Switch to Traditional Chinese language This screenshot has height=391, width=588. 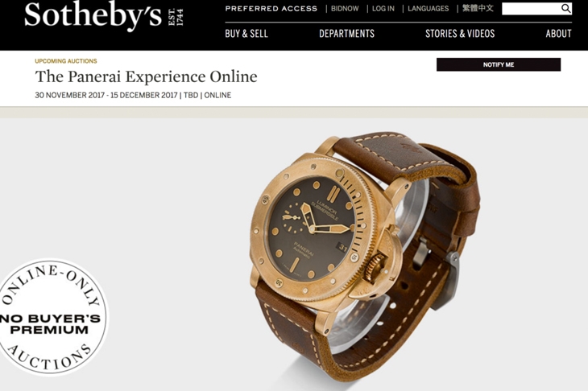tap(478, 8)
